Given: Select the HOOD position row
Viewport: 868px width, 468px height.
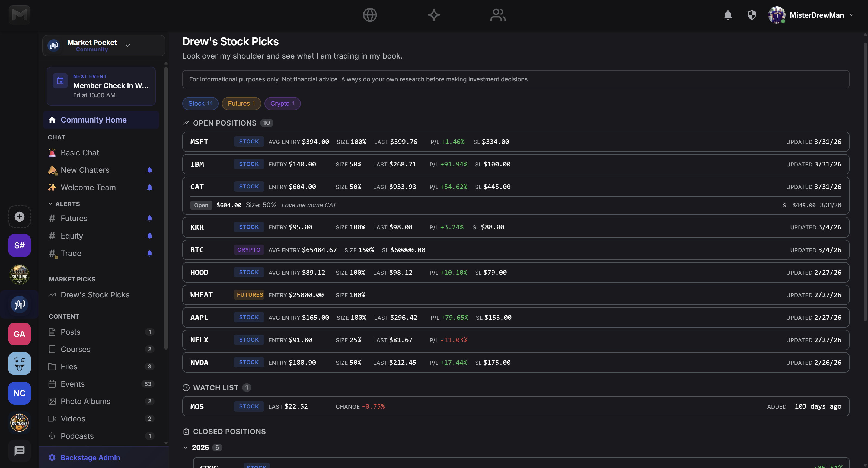Looking at the screenshot, I should coord(516,272).
